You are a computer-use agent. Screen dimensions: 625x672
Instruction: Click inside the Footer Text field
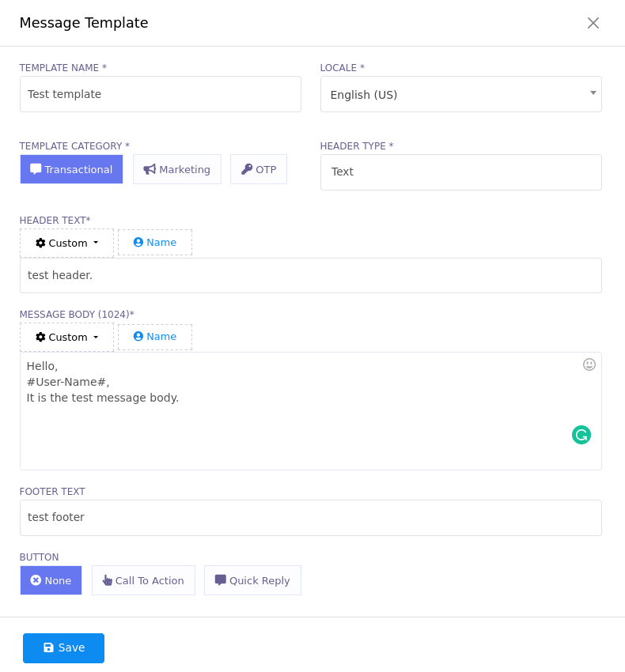(x=311, y=517)
